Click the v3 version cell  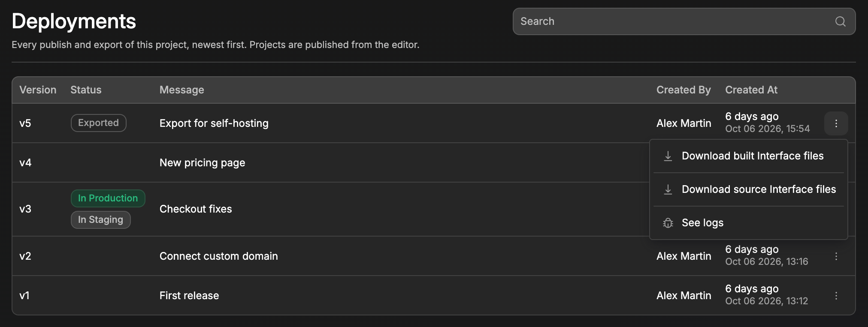(25, 209)
